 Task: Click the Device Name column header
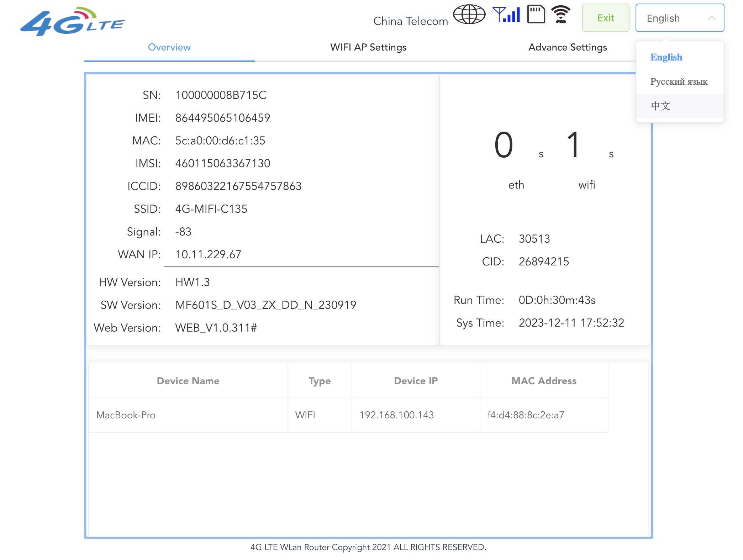tap(188, 381)
